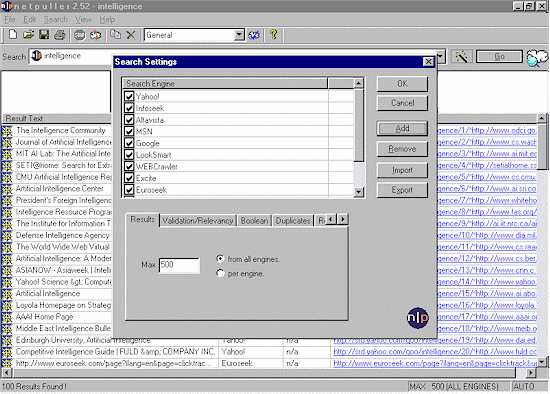Image resolution: width=550 pixels, height=394 pixels.
Task: Switch to the Duplicates tab
Action: 293,221
